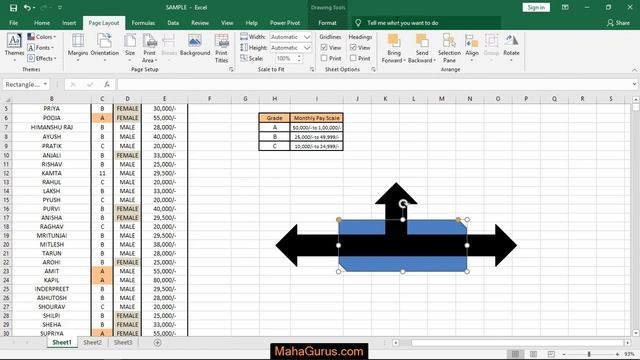Click the horizontal scrollbar track

(x=517, y=343)
